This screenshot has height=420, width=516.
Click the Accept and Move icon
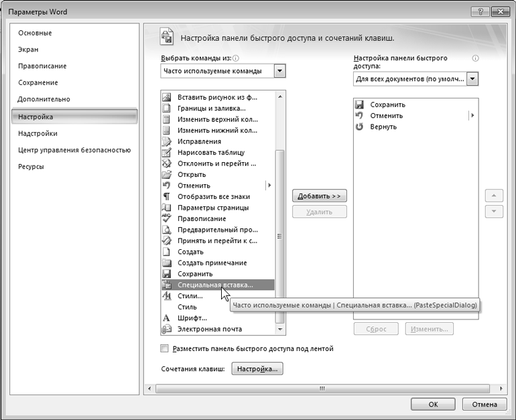coord(167,240)
